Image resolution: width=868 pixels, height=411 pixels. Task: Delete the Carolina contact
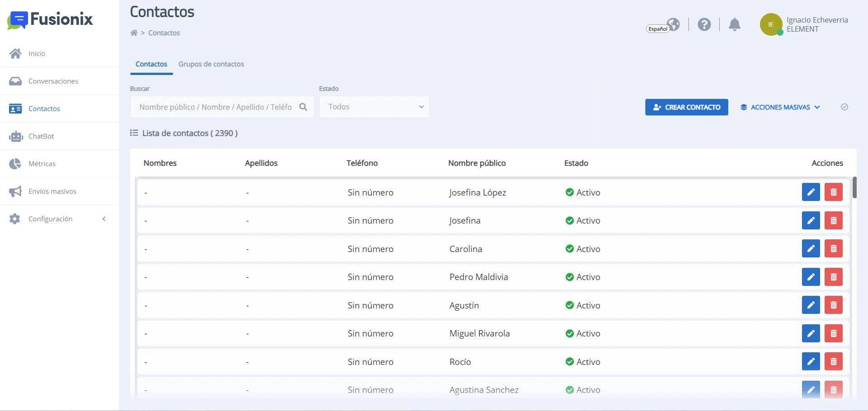click(833, 248)
